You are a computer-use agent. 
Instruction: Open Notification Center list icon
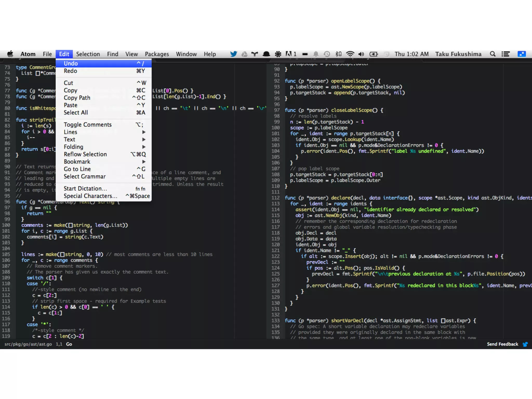click(x=505, y=54)
